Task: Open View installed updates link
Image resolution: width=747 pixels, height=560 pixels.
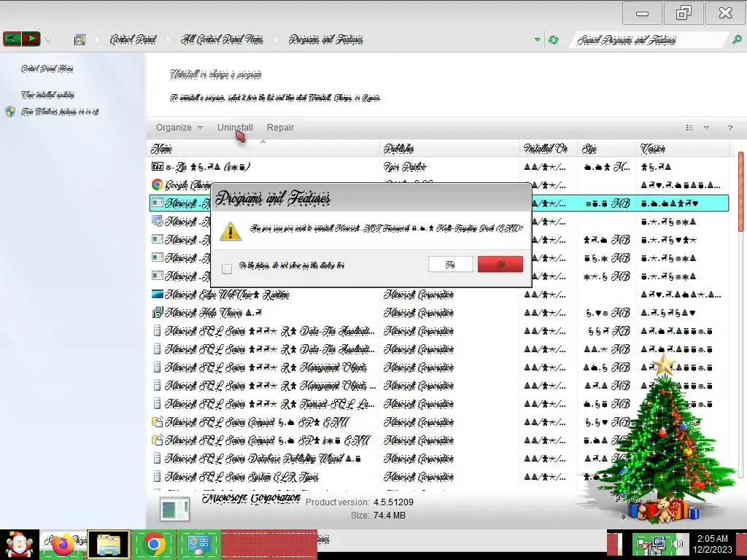Action: tap(47, 95)
